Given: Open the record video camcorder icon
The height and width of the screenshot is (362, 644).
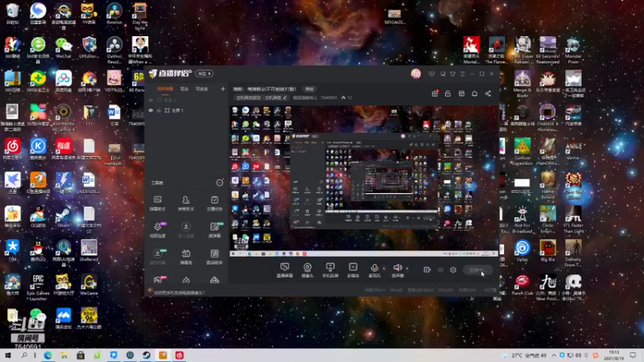Looking at the screenshot, I should point(427,269).
